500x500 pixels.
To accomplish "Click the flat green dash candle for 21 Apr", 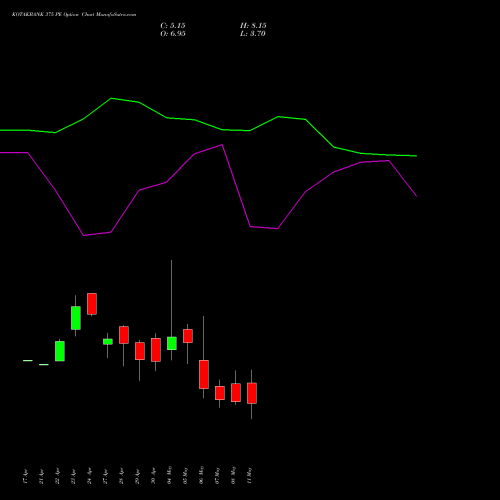I will click(44, 365).
